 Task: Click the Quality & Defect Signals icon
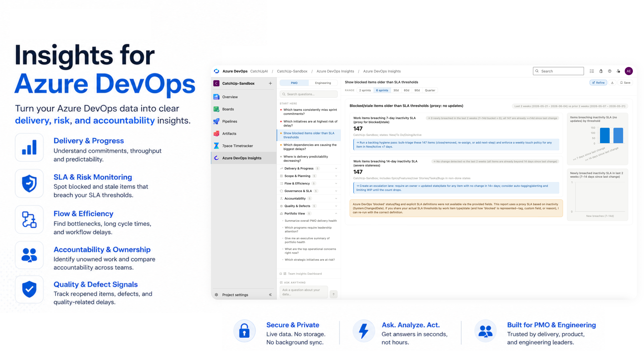29,290
